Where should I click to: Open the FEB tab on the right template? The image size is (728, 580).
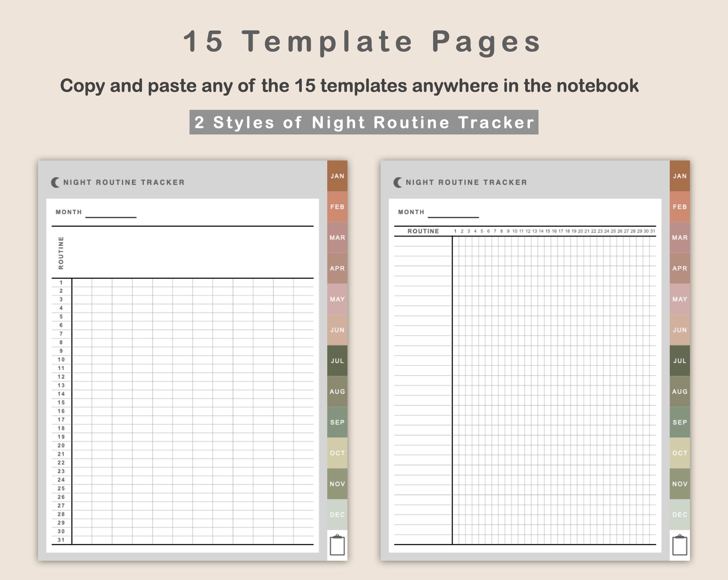[680, 207]
